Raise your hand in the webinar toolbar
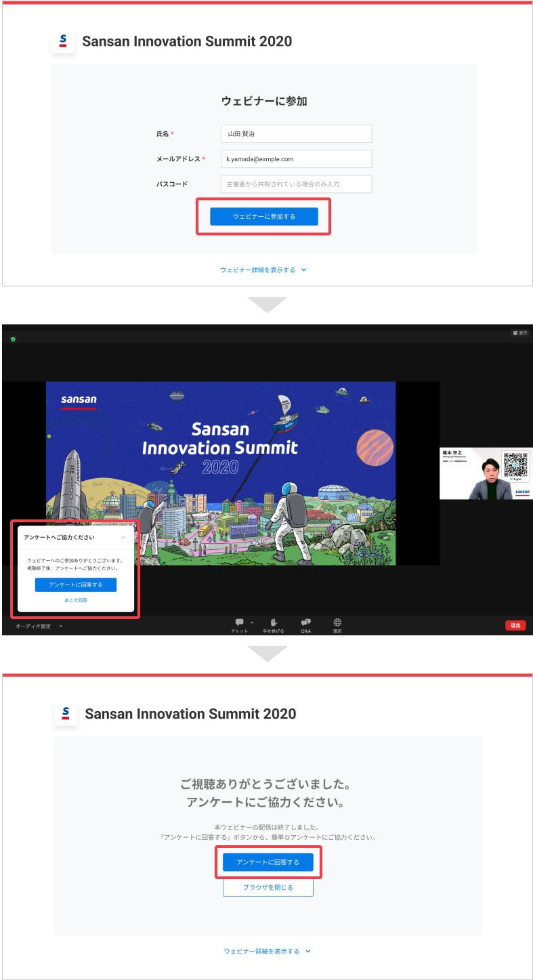Image resolution: width=533 pixels, height=980 pixels. 274,625
